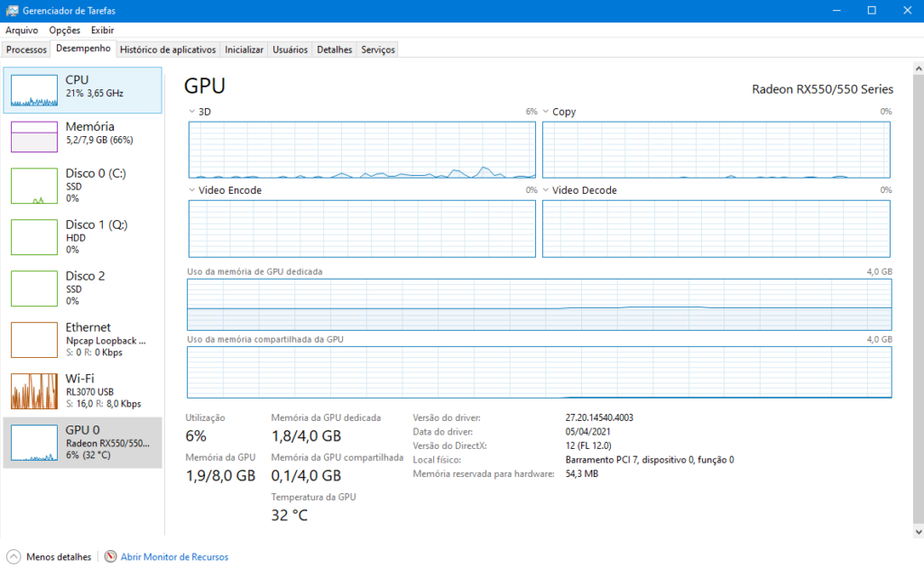Image resolution: width=924 pixels, height=568 pixels.
Task: Click the Menos detalhes collapse arrow icon
Action: [x=14, y=557]
